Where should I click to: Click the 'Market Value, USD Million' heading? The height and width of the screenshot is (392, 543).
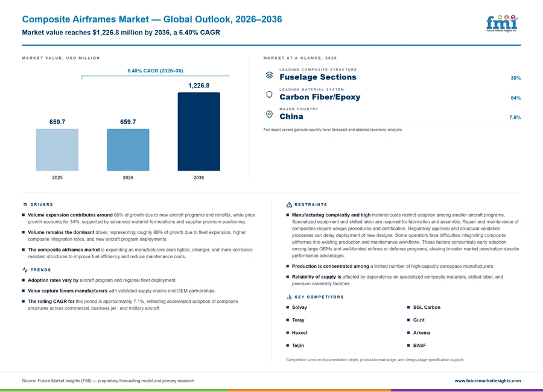coord(61,58)
